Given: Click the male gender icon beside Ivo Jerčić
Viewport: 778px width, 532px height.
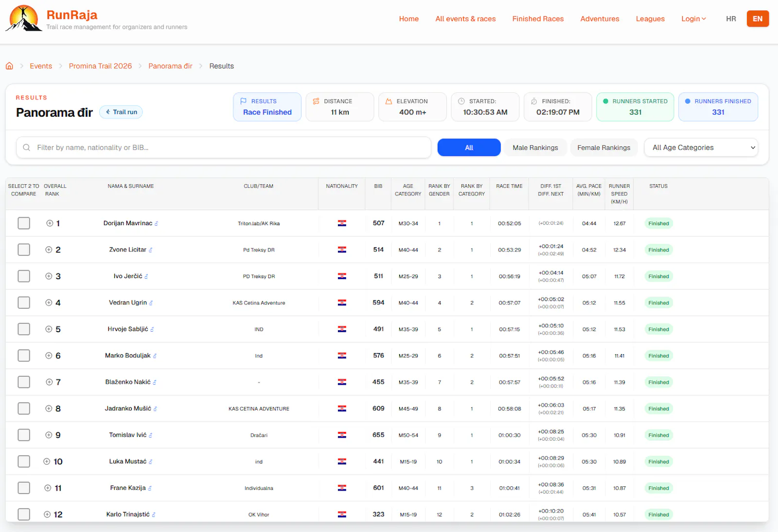Looking at the screenshot, I should click(146, 277).
